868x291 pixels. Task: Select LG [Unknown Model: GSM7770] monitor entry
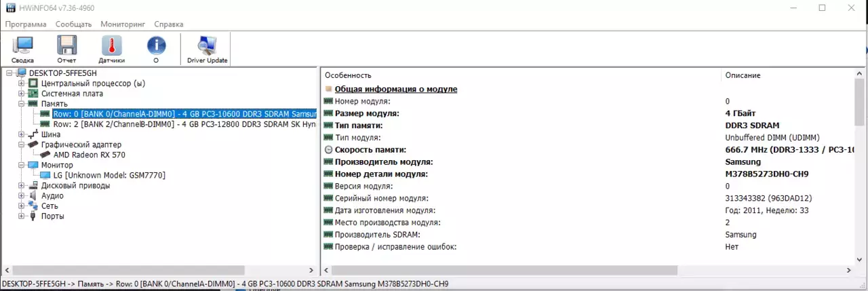pyautogui.click(x=108, y=175)
